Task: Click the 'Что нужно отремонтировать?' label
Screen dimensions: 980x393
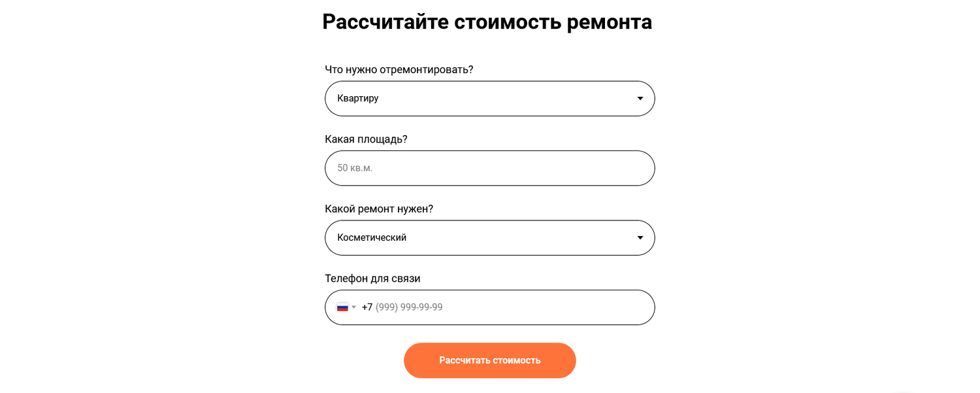Action: [x=399, y=69]
